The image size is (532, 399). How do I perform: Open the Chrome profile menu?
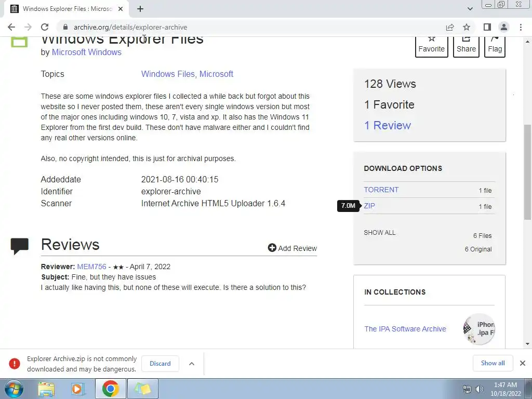tap(504, 27)
